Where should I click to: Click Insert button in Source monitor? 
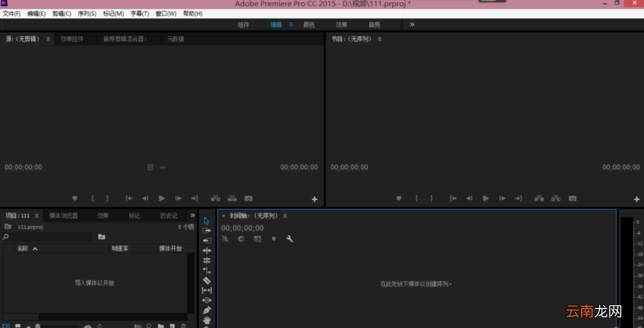216,198
